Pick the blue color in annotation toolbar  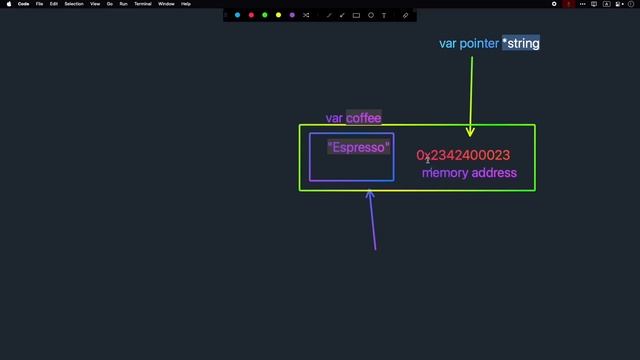238,15
